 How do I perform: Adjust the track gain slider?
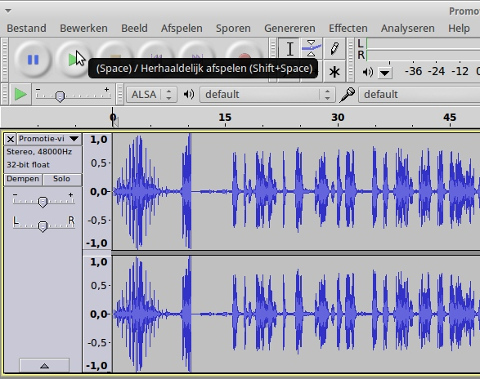(x=43, y=201)
